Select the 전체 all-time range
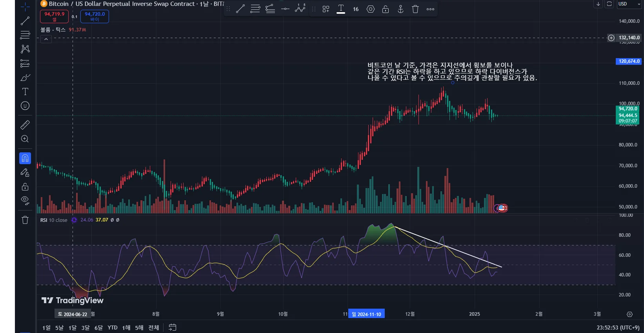This screenshot has width=644, height=333. [x=154, y=328]
